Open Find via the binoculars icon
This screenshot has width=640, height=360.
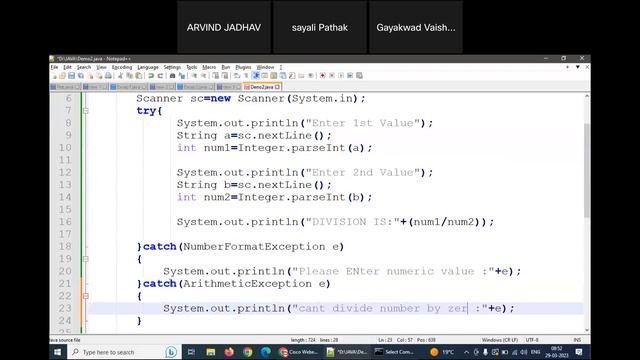[x=172, y=76]
